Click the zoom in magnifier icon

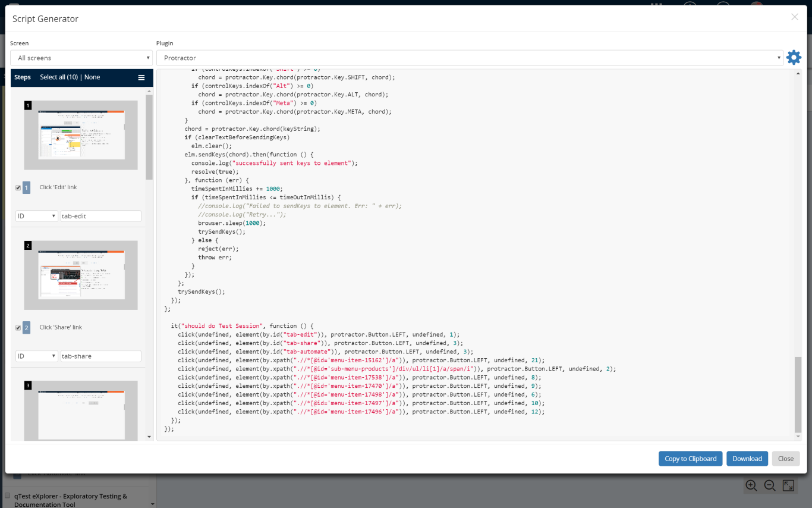751,485
